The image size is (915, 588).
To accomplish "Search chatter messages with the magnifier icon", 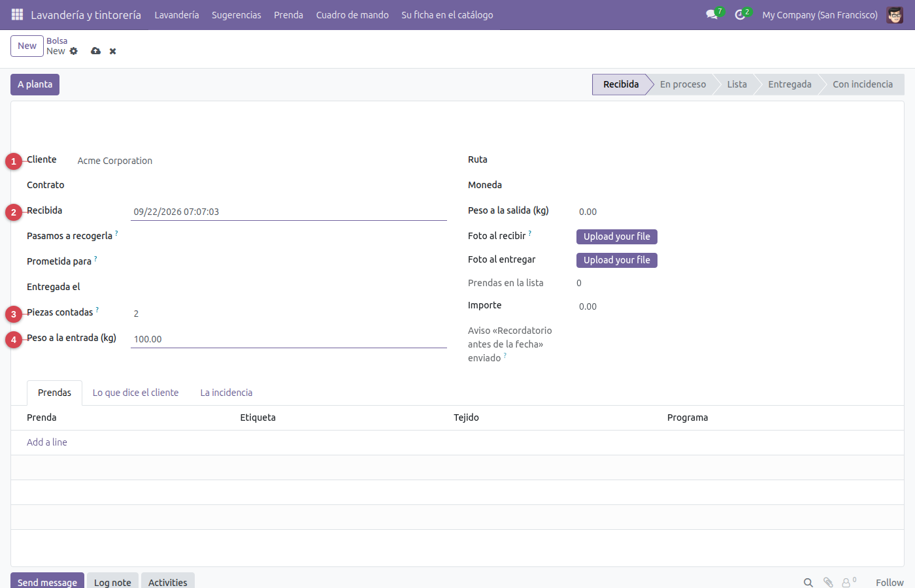I will pyautogui.click(x=808, y=582).
